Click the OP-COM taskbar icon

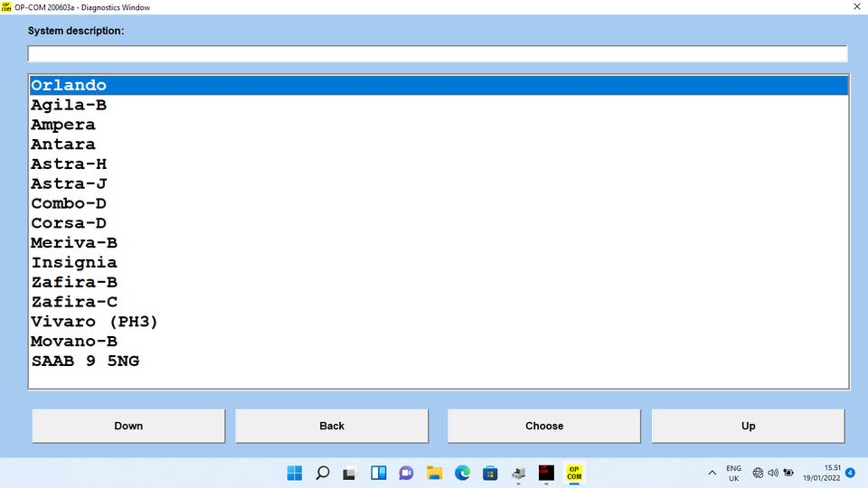point(574,473)
